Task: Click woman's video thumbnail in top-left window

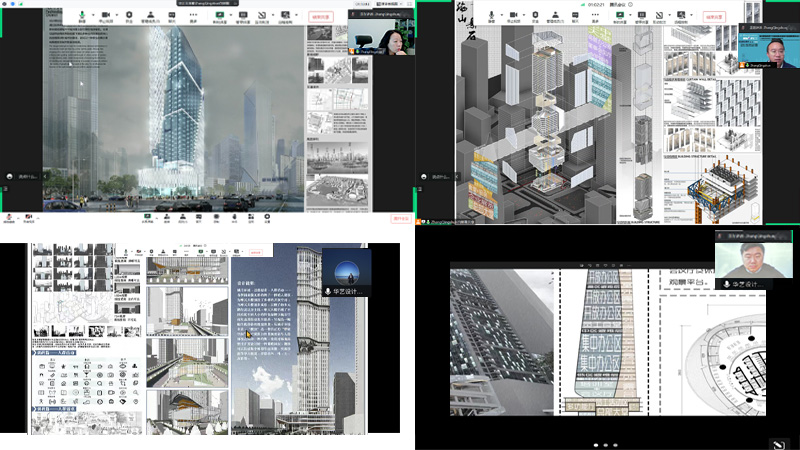Action: pos(381,36)
